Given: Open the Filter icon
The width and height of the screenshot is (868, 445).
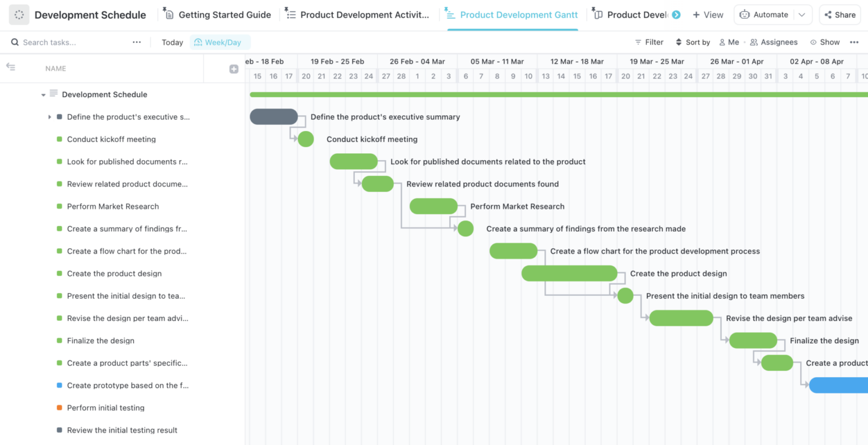Looking at the screenshot, I should [x=639, y=42].
